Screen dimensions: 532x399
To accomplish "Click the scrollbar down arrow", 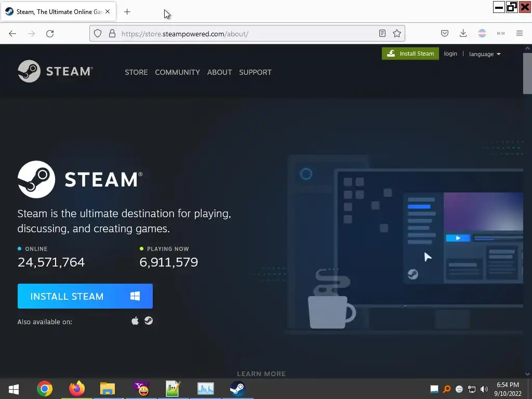I will [x=527, y=374].
